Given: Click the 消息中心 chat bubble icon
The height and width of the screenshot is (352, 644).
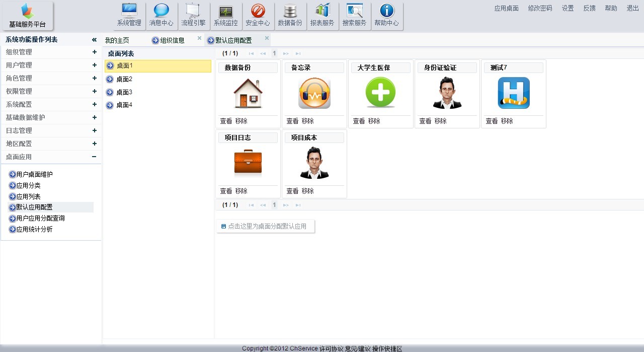Looking at the screenshot, I should (162, 11).
